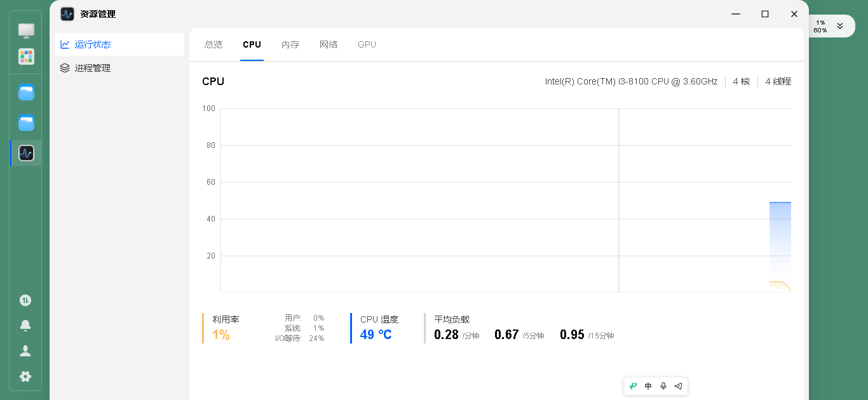Open the user account icon

point(25,350)
